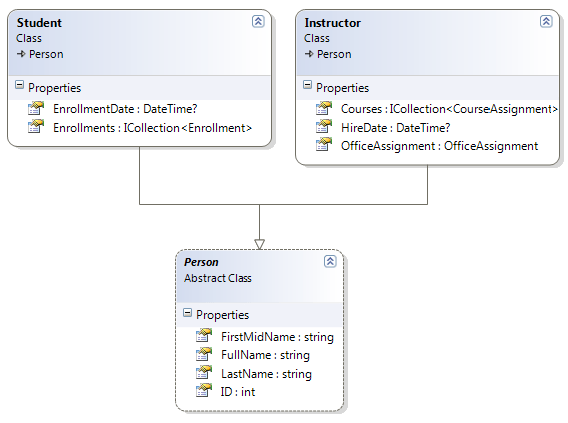The image size is (568, 423).
Task: Select the Student class title
Action: pos(39,23)
